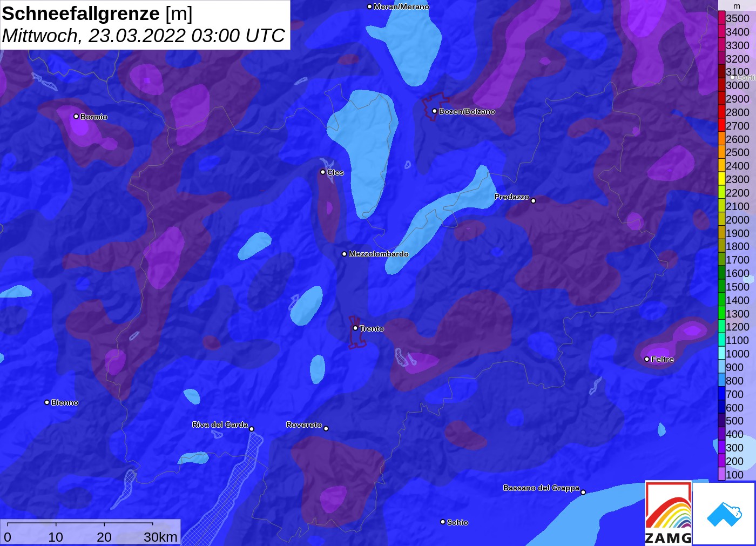Click the Trento city marker
Viewport: 756px width, 546px height.
coord(355,328)
